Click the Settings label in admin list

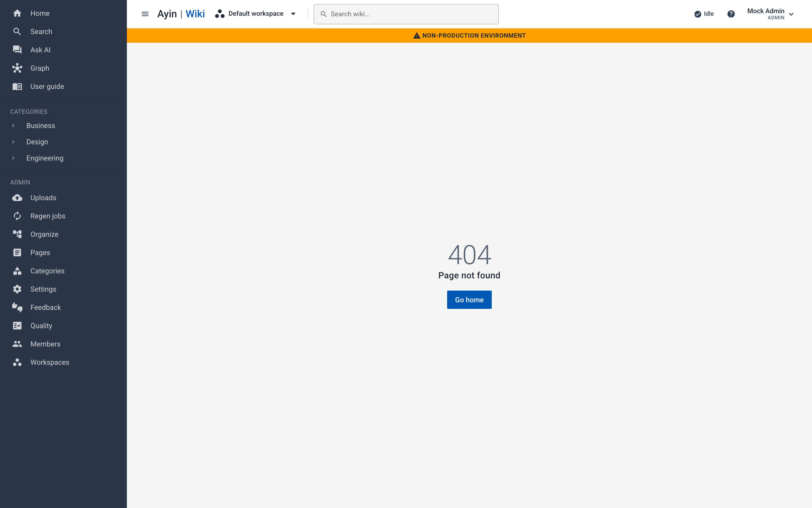[43, 289]
